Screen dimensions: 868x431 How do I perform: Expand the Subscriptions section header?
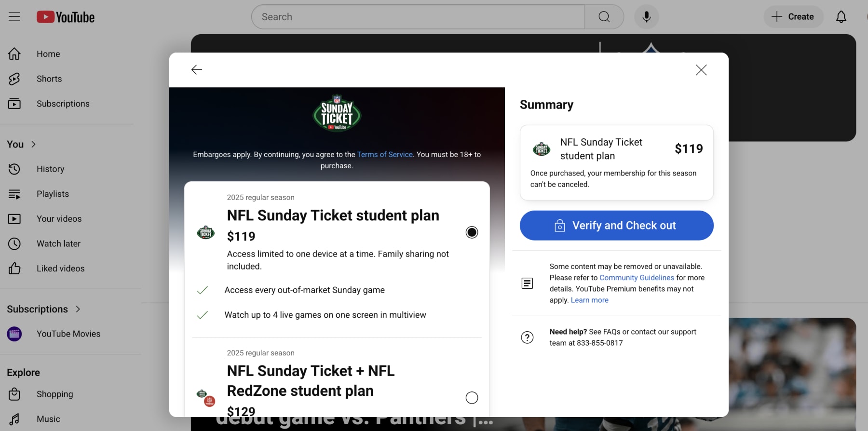44,309
